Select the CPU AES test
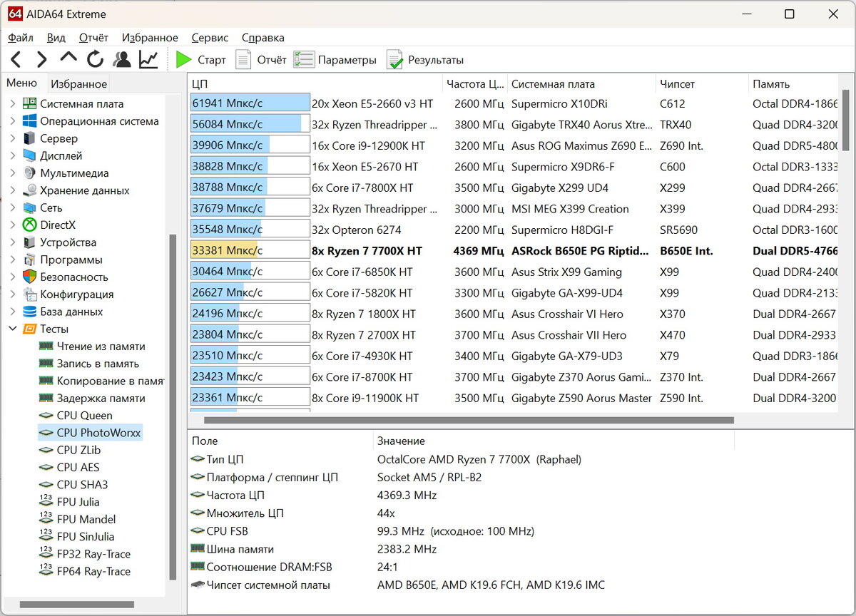856x616 pixels. (x=69, y=467)
